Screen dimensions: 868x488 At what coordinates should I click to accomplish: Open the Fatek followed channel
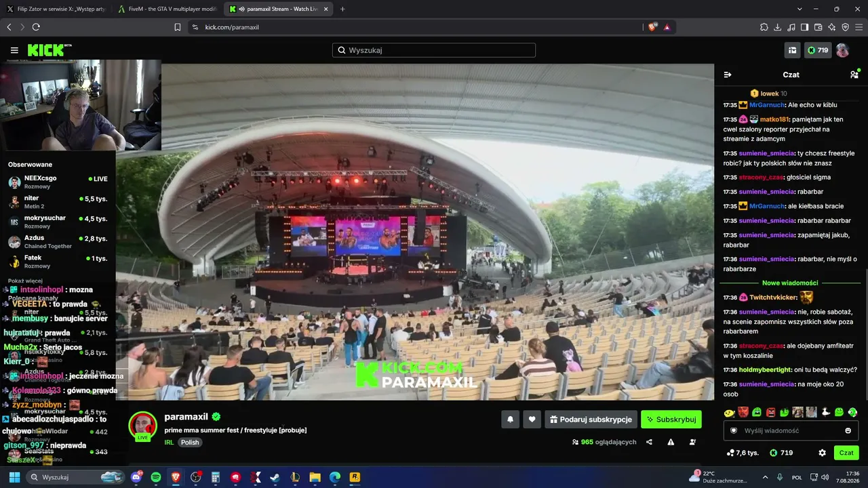pos(58,262)
